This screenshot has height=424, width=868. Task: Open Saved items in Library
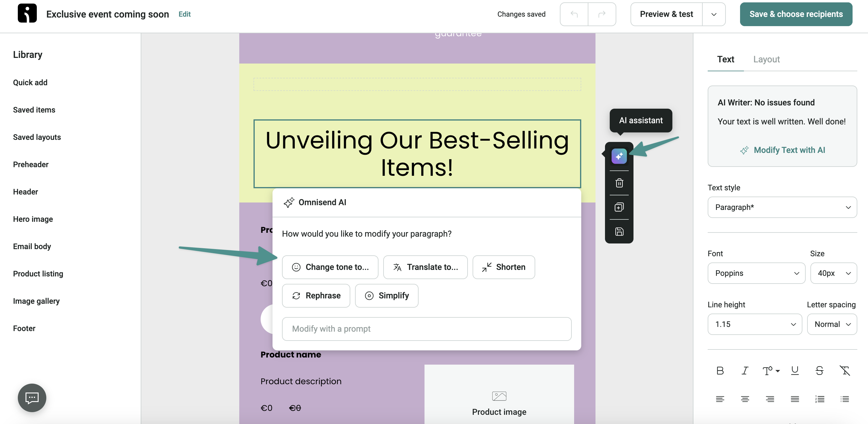[34, 110]
